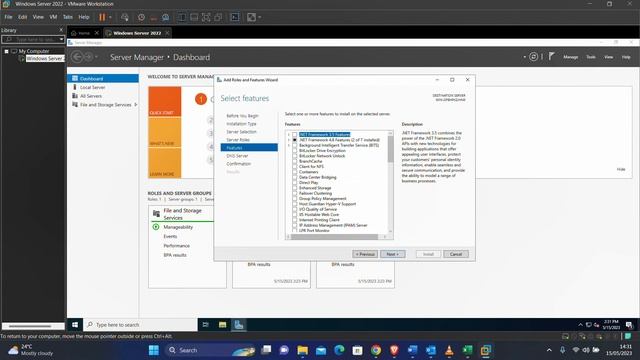Click Server Manager icon on guest taskbar
Screen dimensions: 640x360
[239, 324]
